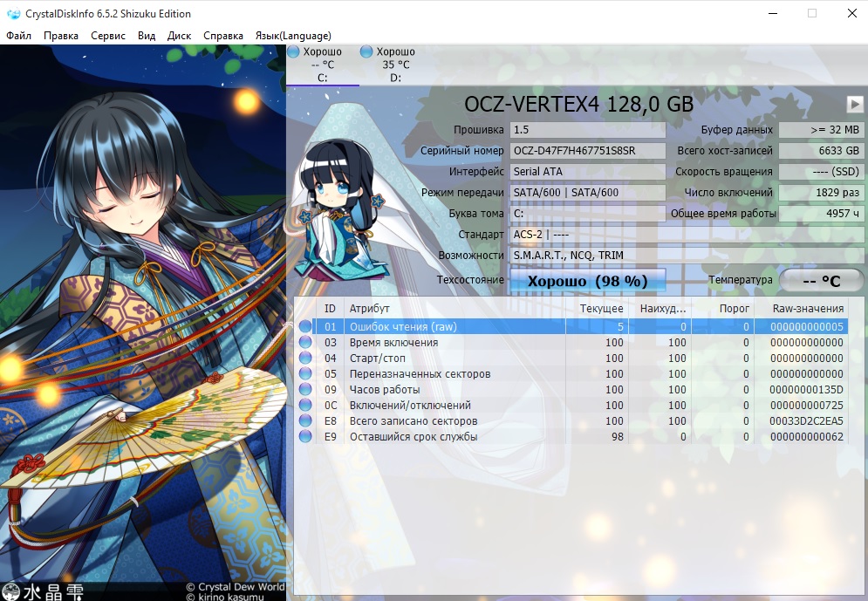The image size is (868, 601).
Task: Click the power-on count value 1829 раз
Action: pyautogui.click(x=821, y=193)
